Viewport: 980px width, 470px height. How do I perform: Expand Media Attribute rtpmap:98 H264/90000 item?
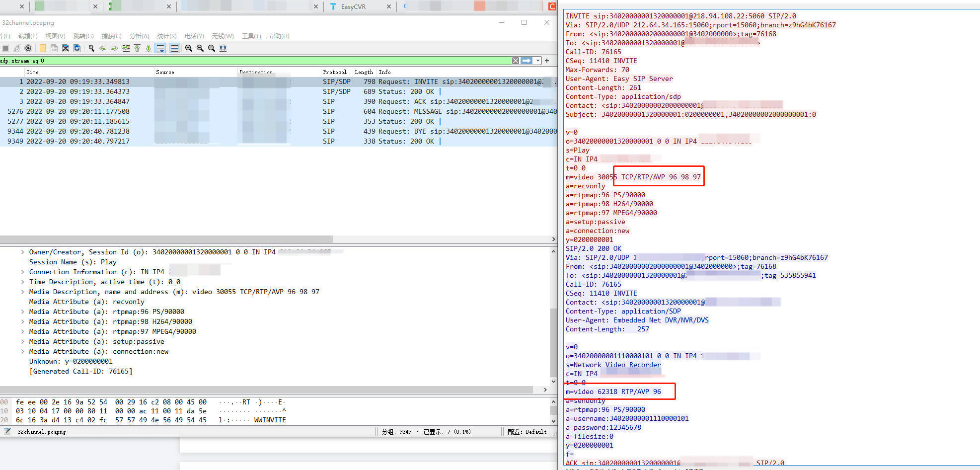coord(22,321)
